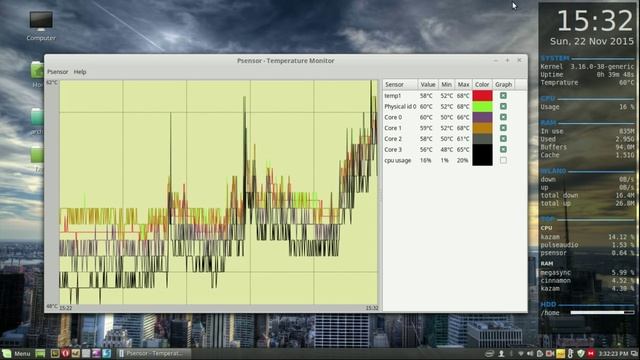Toggle graph checkbox for Core 3
Image resolution: width=640 pixels, height=360 pixels.
[503, 149]
